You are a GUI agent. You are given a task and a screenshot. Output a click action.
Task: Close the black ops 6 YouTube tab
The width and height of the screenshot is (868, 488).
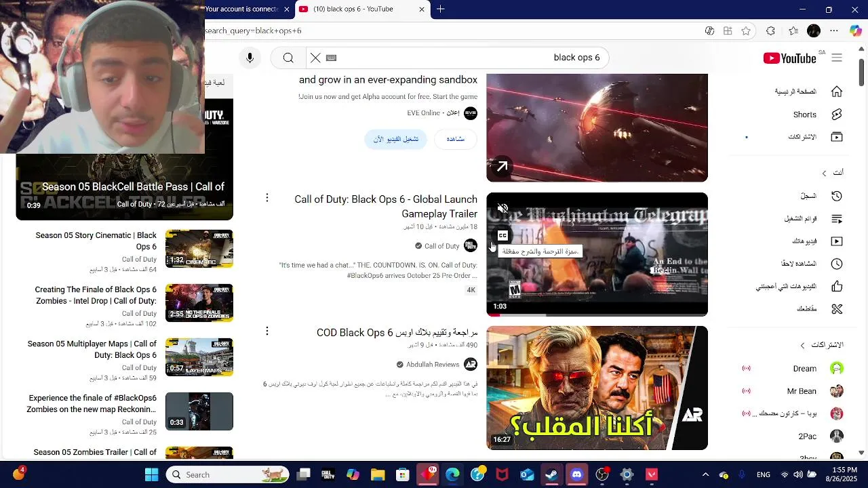click(422, 9)
